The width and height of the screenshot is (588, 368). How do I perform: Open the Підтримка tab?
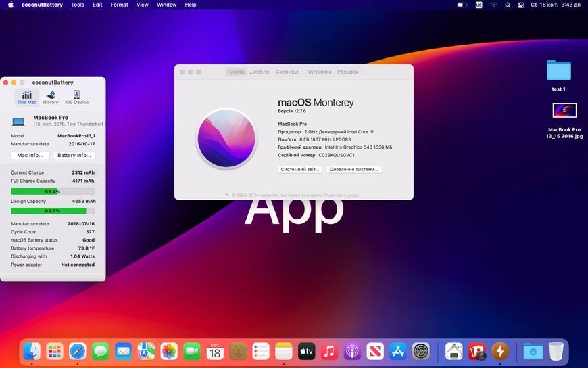click(318, 72)
